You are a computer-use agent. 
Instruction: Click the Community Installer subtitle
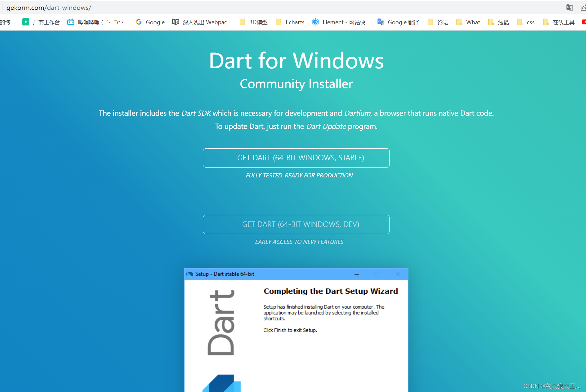296,84
